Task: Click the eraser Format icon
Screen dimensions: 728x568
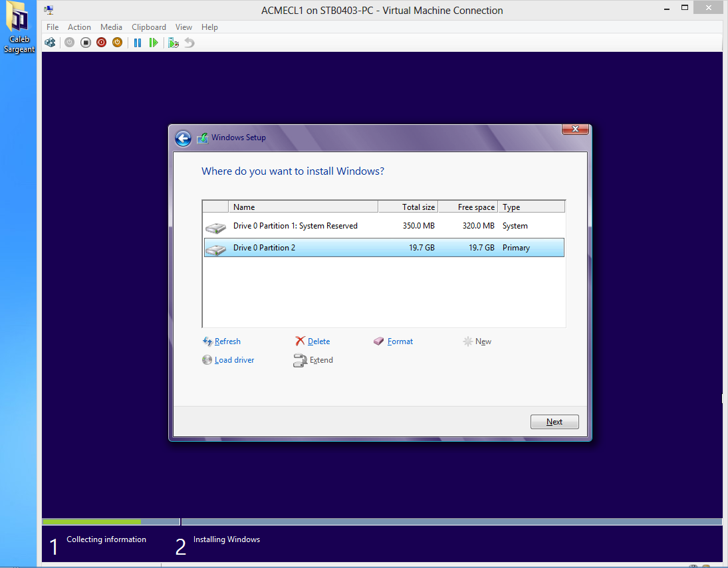Action: [x=379, y=341]
